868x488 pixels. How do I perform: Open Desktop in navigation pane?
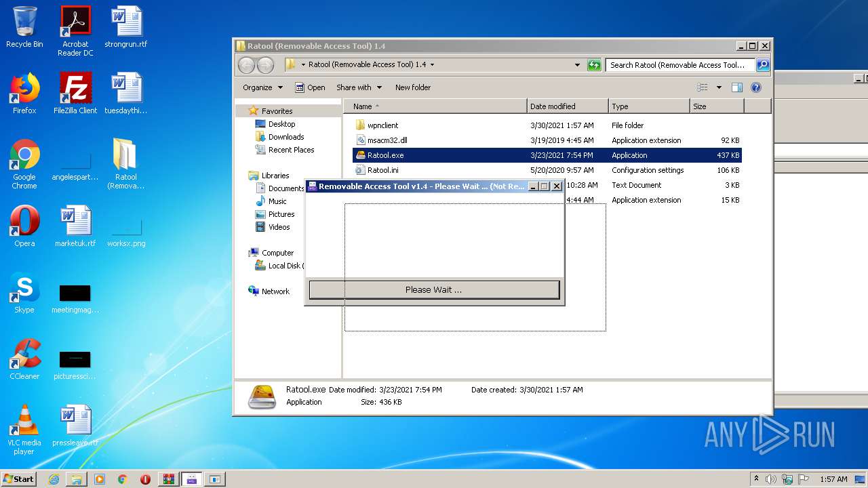[x=281, y=124]
